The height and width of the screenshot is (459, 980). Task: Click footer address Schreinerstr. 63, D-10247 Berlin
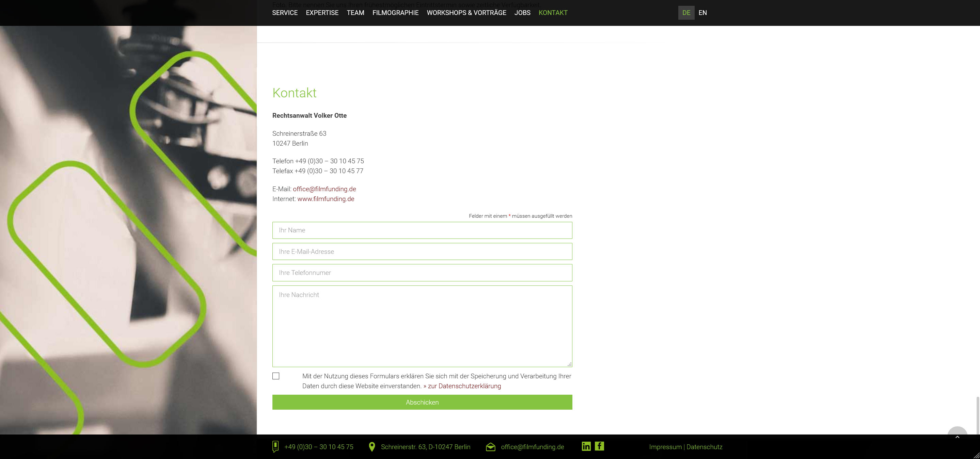426,447
